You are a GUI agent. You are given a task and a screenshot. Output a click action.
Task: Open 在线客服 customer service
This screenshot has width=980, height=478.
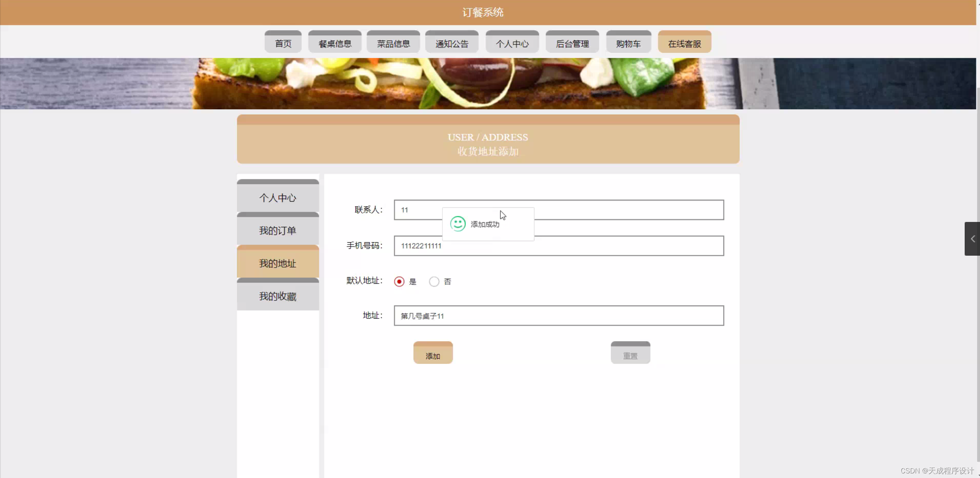pos(685,43)
